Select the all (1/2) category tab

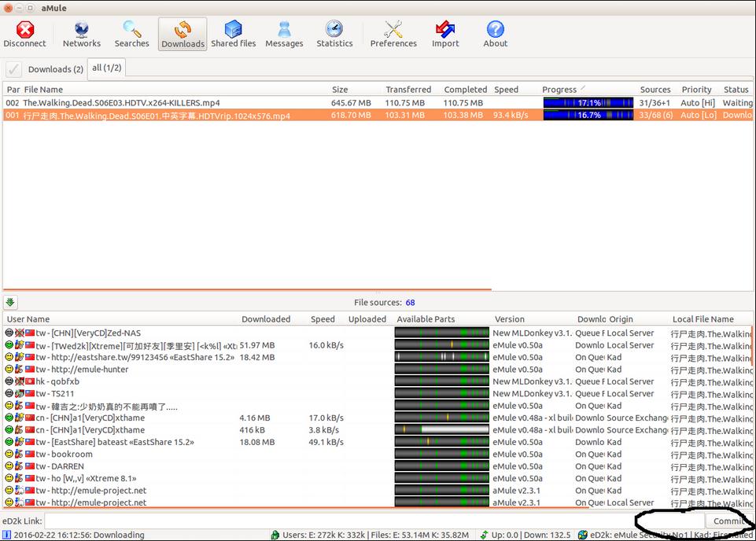pos(106,68)
